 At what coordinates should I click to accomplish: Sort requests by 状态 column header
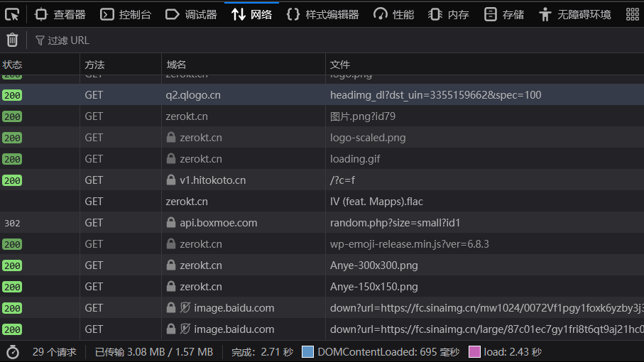pos(13,65)
